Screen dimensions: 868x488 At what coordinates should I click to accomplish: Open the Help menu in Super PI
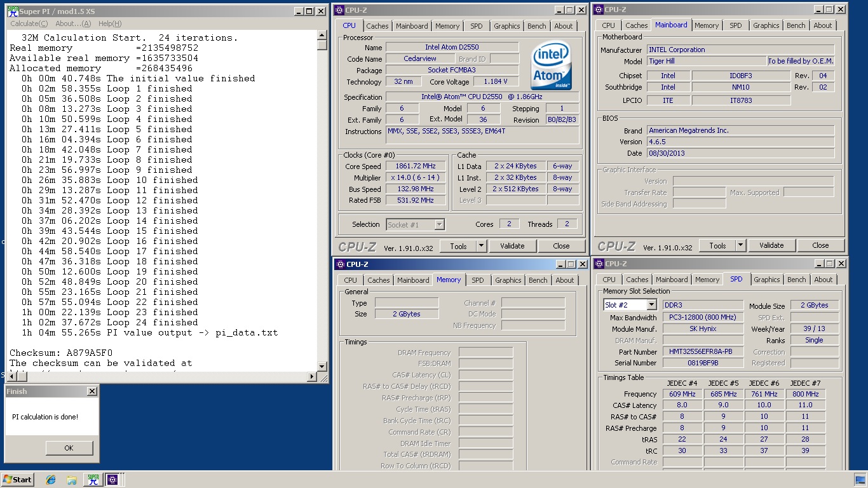[x=110, y=24]
